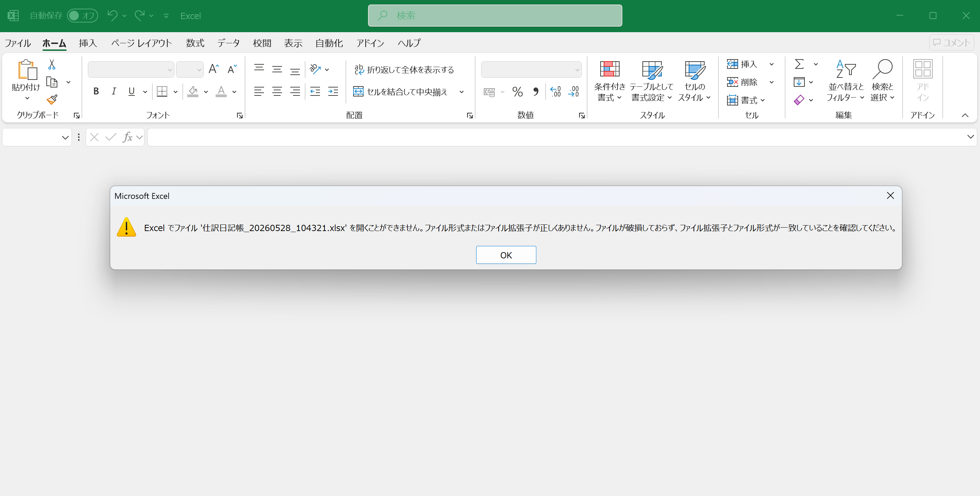Click the fill color bucket
The image size is (980, 496).
193,91
